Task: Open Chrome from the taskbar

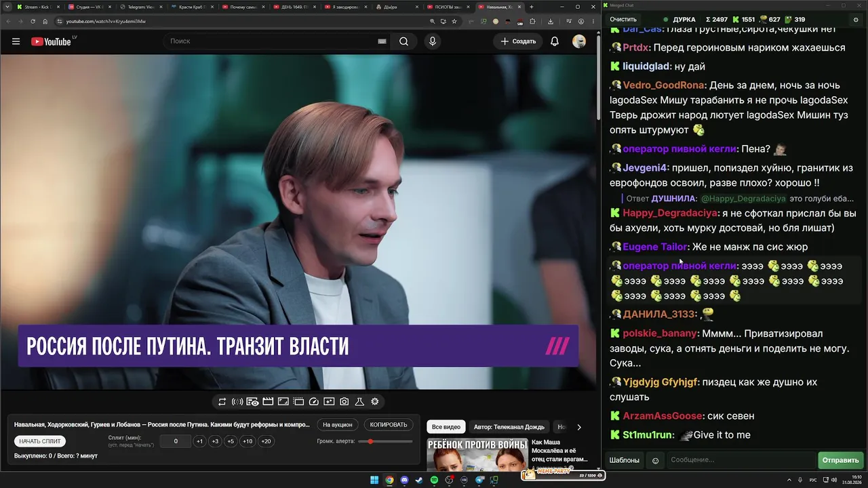Action: [x=389, y=481]
